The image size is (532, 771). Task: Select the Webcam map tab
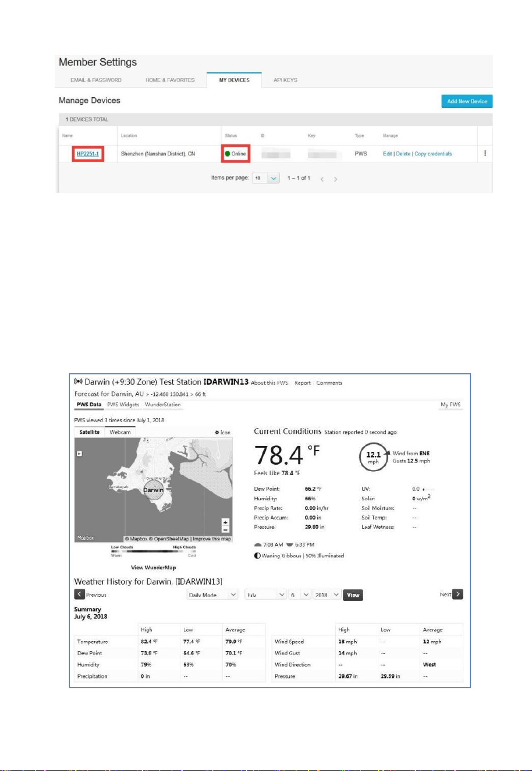click(x=120, y=432)
